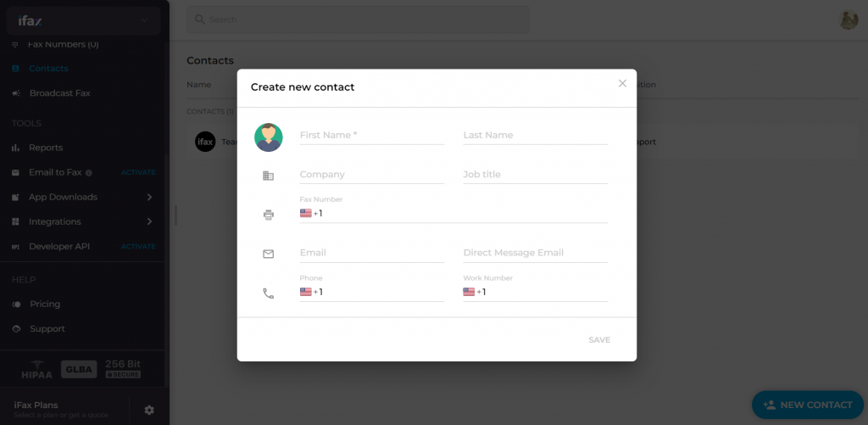Open Fax Number country flag selector

pyautogui.click(x=306, y=214)
